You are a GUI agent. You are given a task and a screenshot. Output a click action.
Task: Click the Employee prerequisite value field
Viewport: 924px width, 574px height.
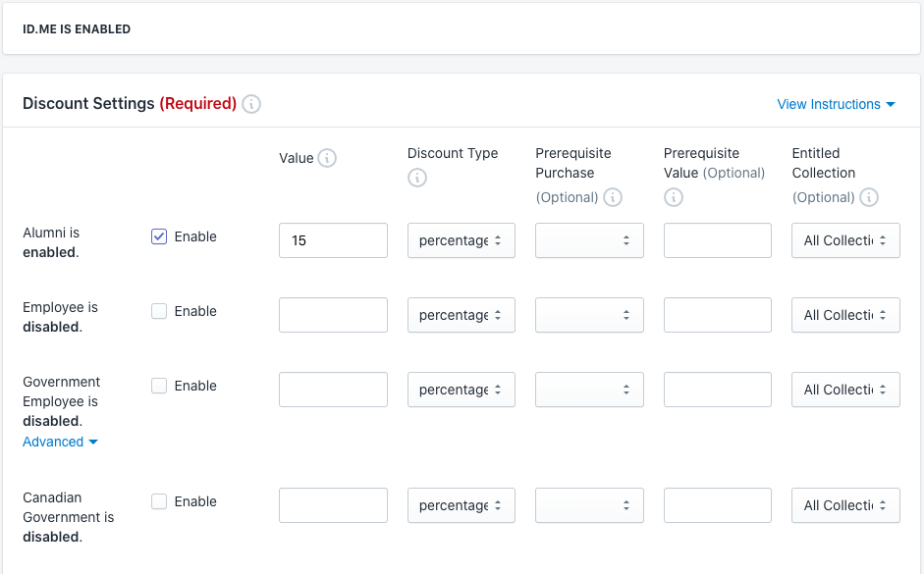click(718, 315)
